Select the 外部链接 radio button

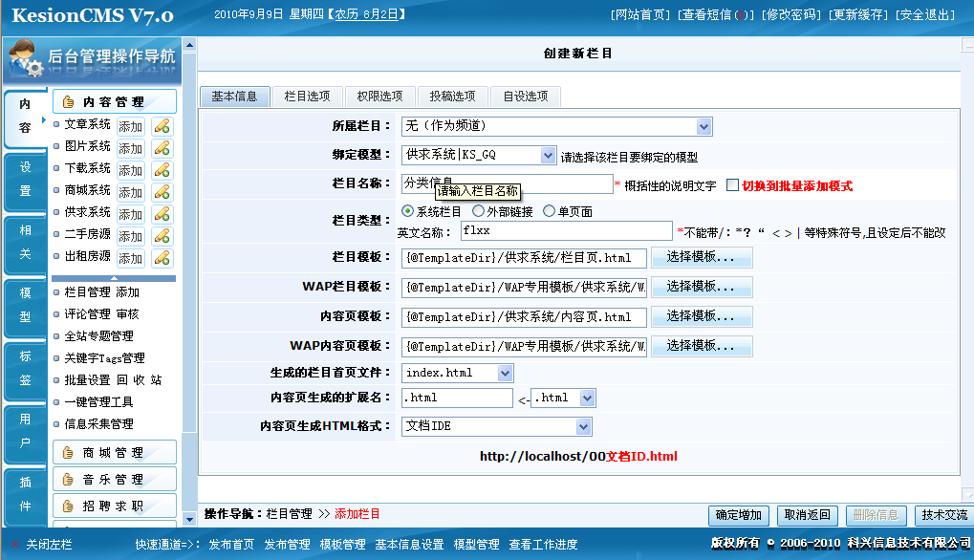click(478, 211)
